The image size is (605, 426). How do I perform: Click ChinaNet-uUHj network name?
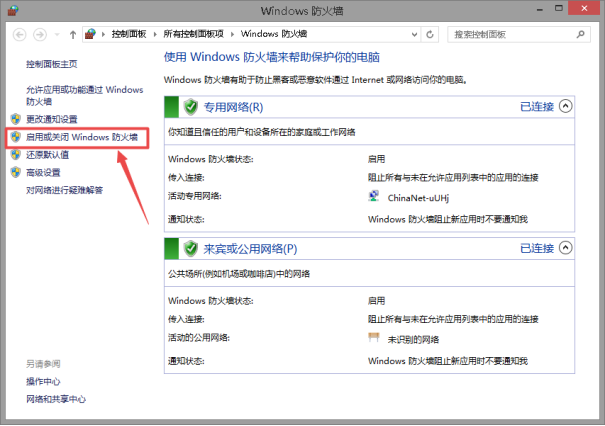[x=418, y=198]
